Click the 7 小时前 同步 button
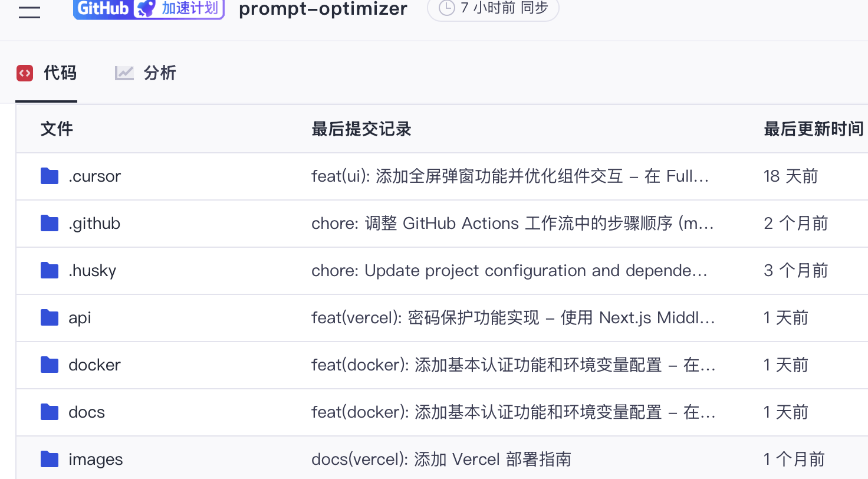 pos(493,9)
